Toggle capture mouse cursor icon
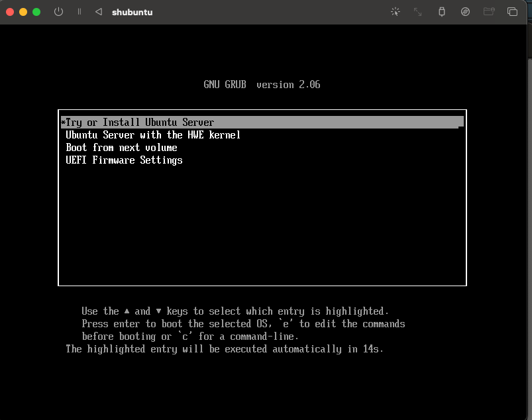The width and height of the screenshot is (532, 420). coord(396,12)
